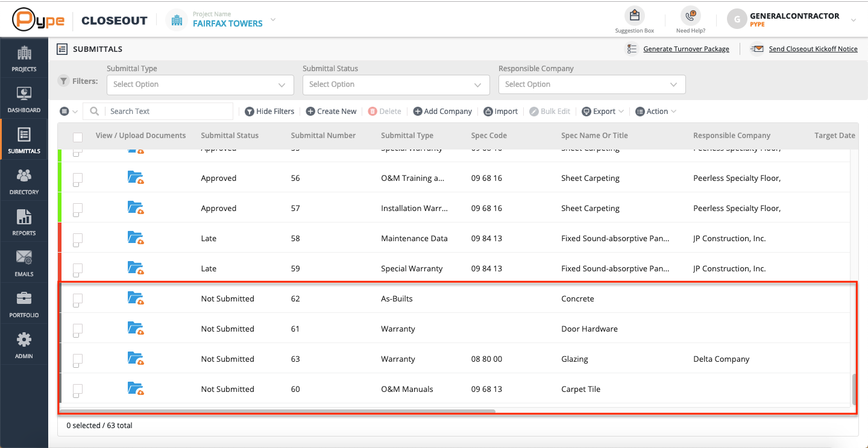Open the Action menu

pyautogui.click(x=656, y=111)
